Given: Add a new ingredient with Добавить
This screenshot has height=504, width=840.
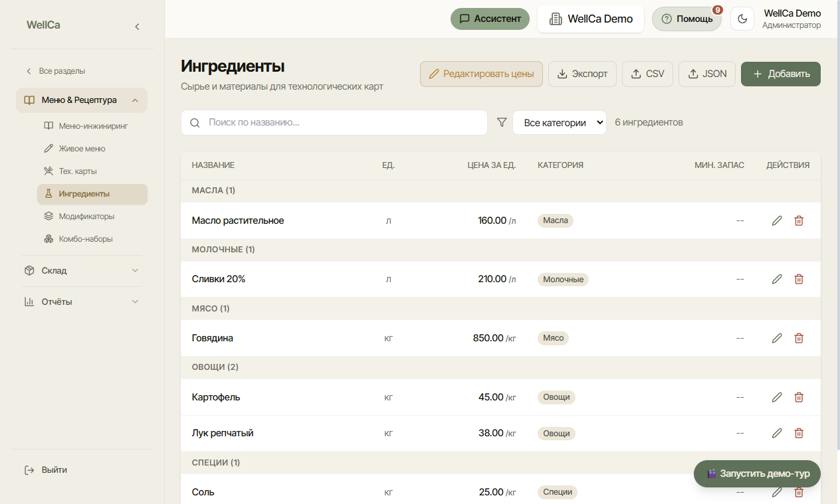Looking at the screenshot, I should 781,74.
